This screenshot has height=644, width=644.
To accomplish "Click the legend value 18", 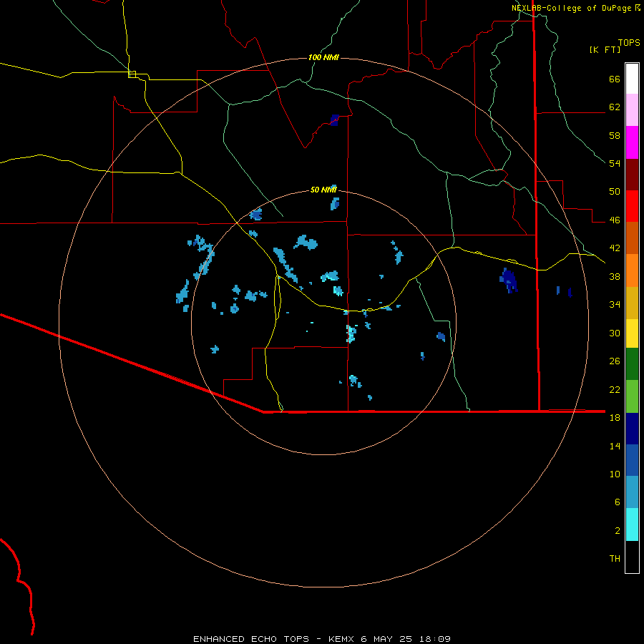I will tap(615, 418).
